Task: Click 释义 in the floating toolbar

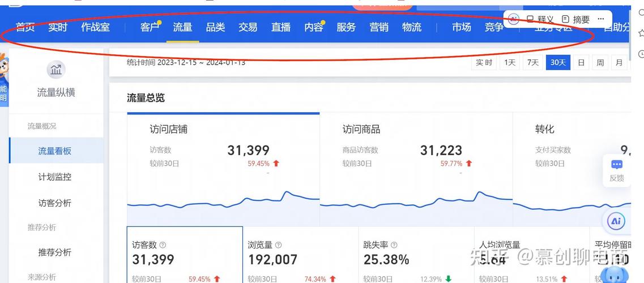Action: click(x=540, y=19)
